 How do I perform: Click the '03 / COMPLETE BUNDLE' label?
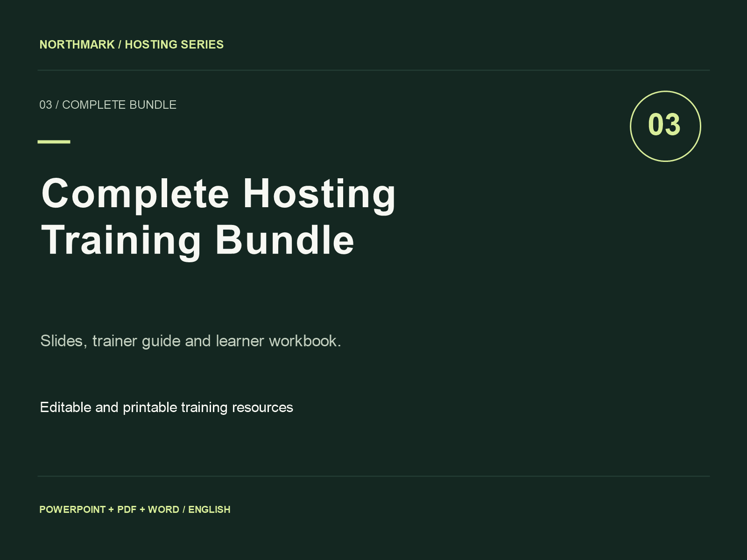108,105
